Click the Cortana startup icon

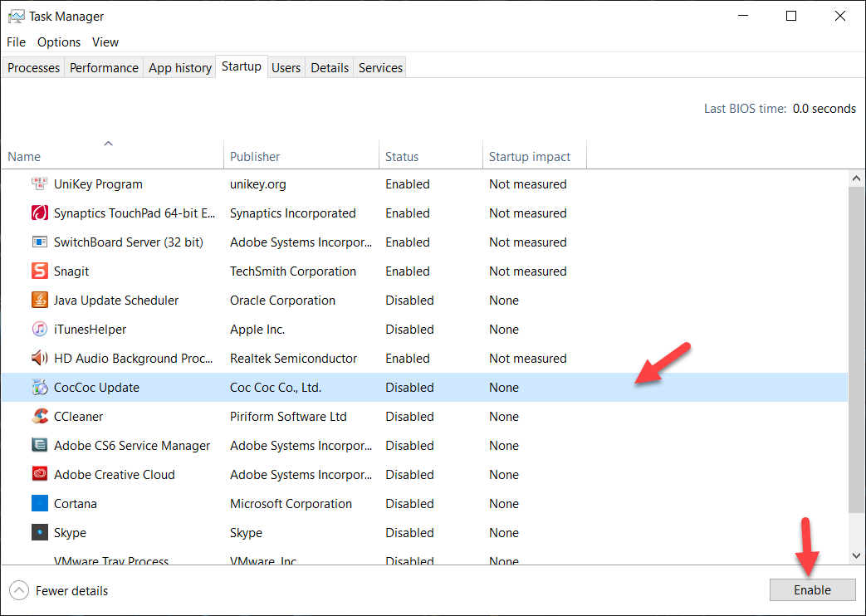(x=39, y=504)
